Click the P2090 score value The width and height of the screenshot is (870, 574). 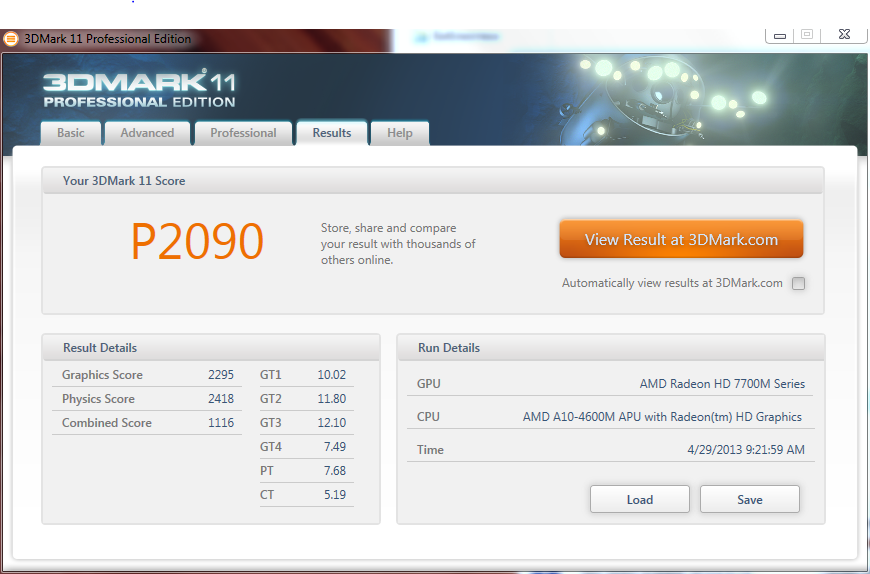point(197,241)
